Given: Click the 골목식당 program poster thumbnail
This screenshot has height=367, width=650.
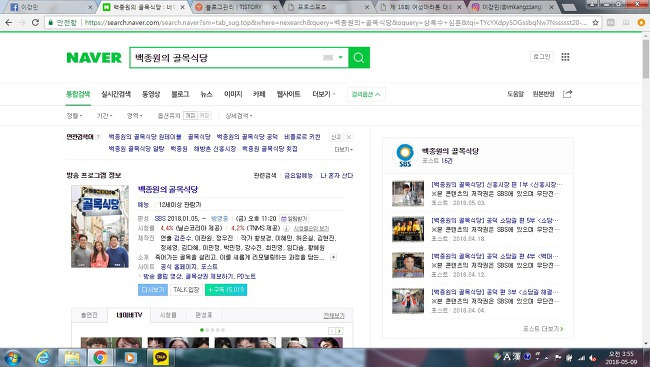Looking at the screenshot, I should (x=100, y=226).
